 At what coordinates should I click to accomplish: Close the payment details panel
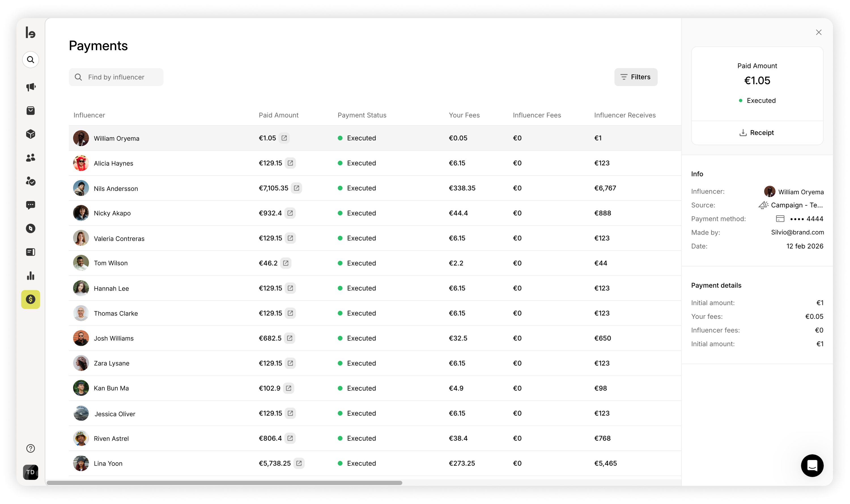818,32
